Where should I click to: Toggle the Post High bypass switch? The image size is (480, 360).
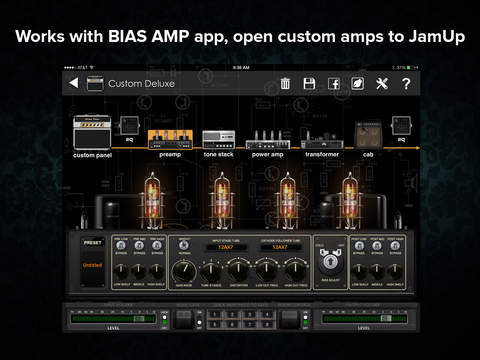pos(395,246)
